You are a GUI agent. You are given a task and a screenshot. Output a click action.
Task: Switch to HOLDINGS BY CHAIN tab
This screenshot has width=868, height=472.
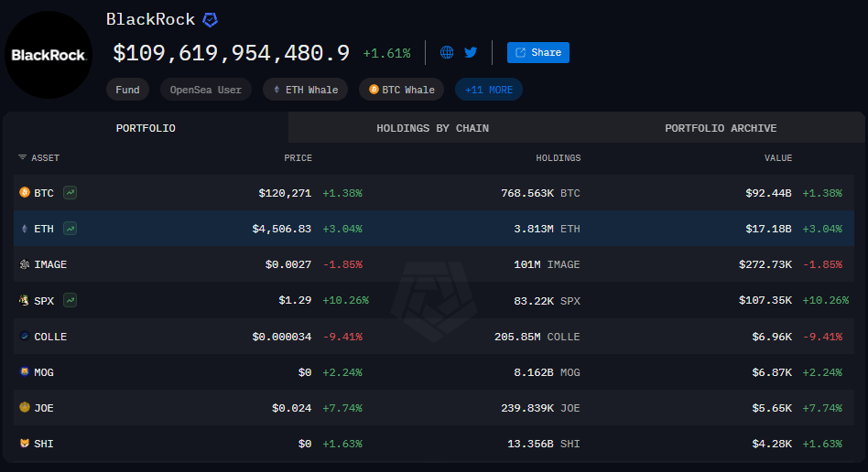click(x=432, y=128)
